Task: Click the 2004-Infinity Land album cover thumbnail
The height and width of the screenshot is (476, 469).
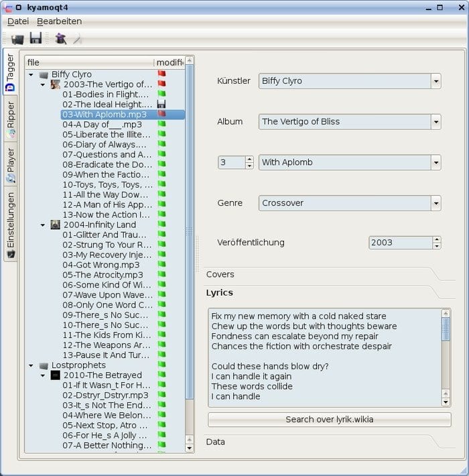Action: [x=55, y=225]
